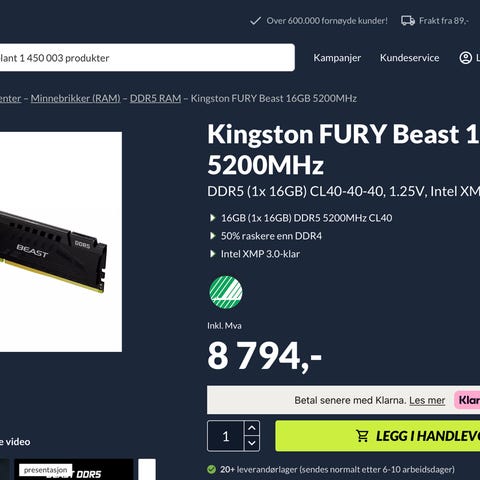Click the product search field
480x480 pixels.
(x=147, y=57)
